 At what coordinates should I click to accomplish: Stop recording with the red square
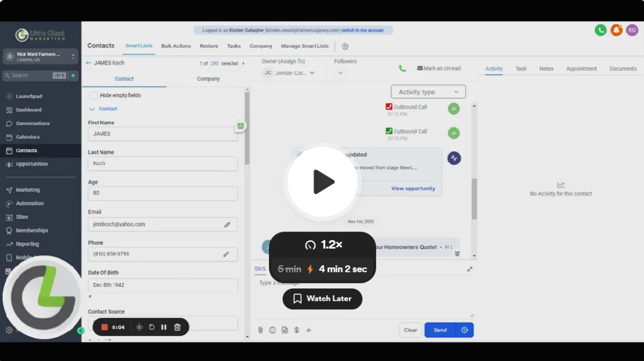point(105,327)
